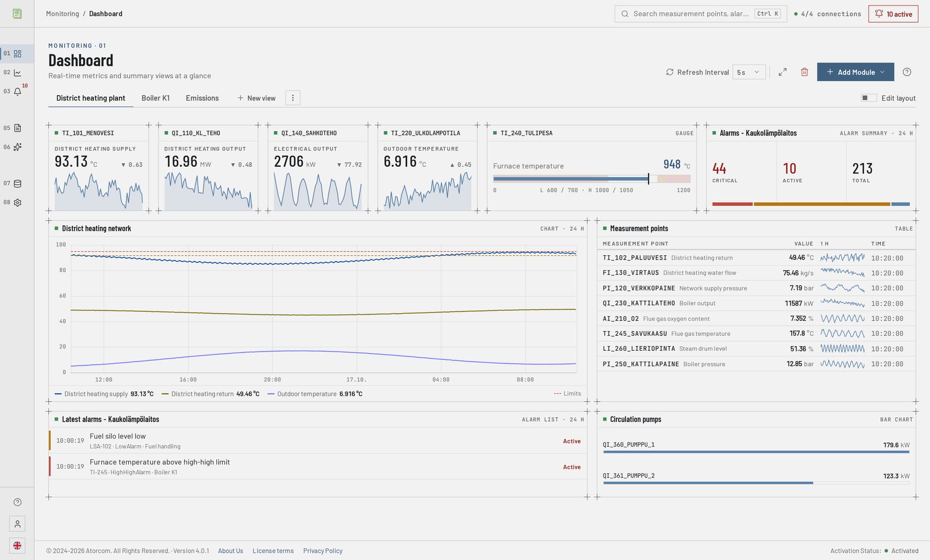Open the Database sidebar icon
This screenshot has width=930, height=560.
[x=17, y=183]
